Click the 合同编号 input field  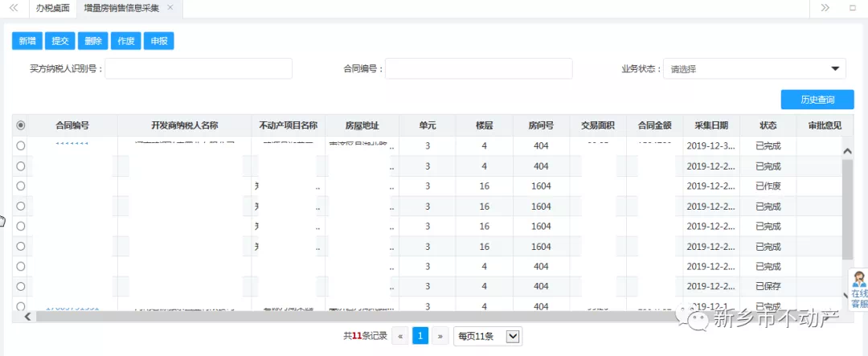(x=478, y=69)
